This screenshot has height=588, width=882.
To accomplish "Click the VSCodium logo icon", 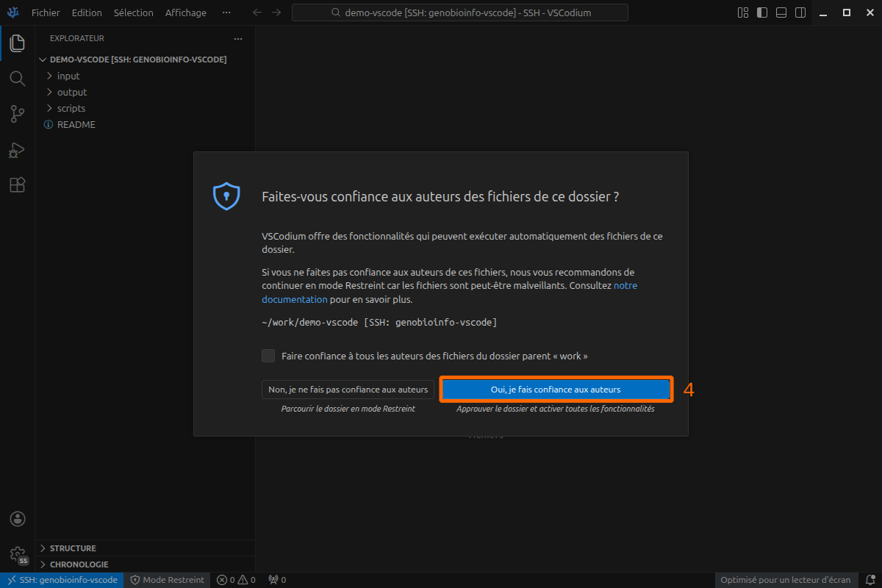I will point(13,12).
